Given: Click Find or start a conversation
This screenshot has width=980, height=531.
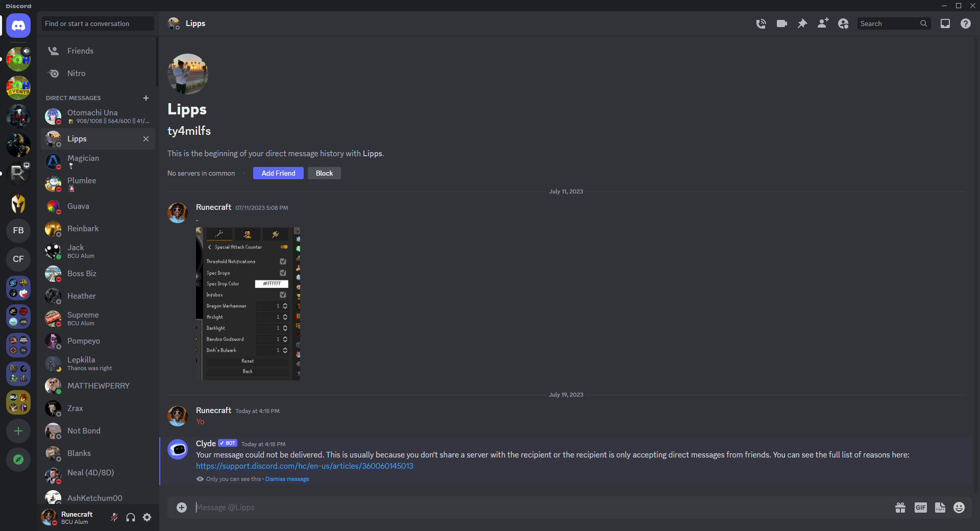Looking at the screenshot, I should (98, 23).
